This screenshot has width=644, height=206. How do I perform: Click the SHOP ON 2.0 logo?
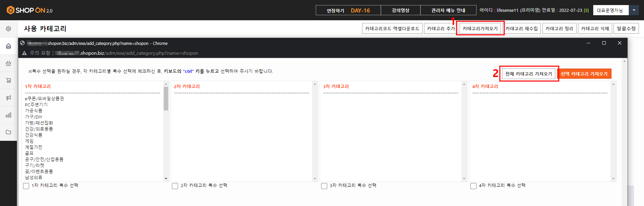point(29,10)
